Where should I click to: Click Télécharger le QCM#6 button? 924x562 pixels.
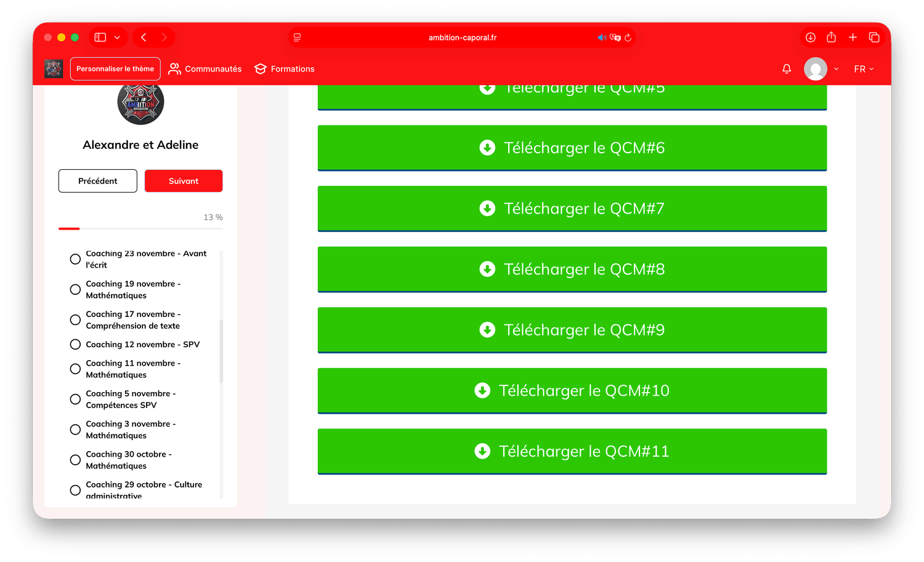point(572,148)
